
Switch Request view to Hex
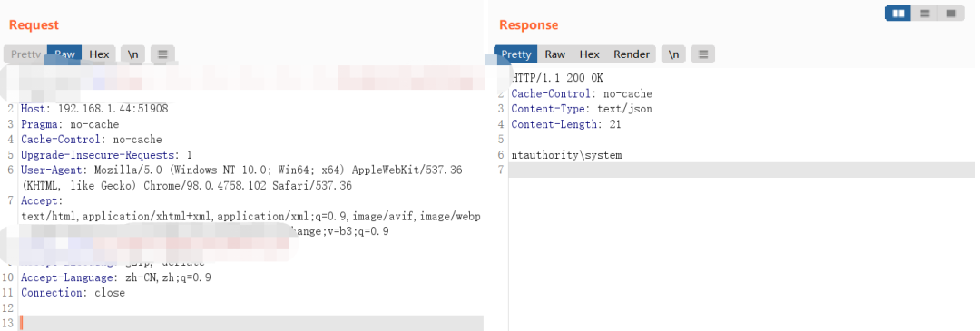99,54
